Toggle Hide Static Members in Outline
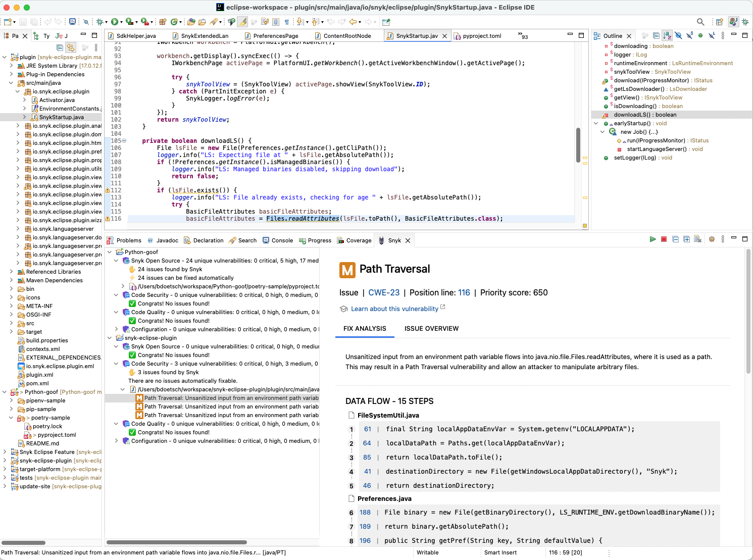753x560 pixels. [x=689, y=36]
